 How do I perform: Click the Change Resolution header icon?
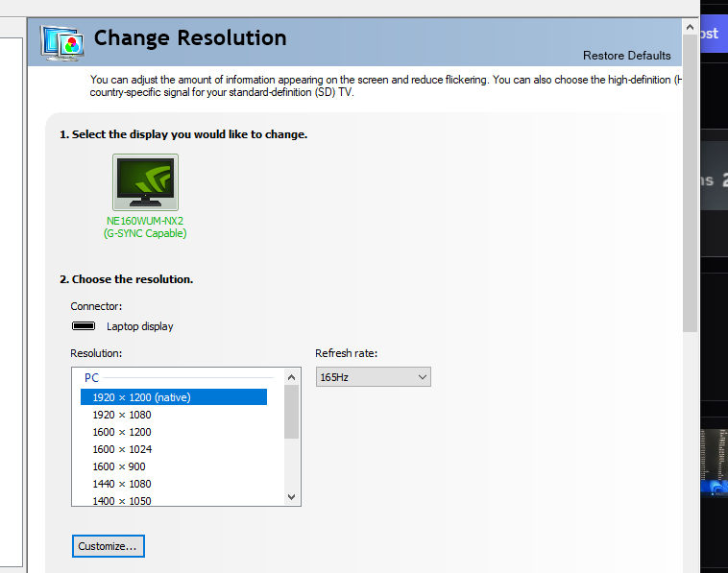62,42
